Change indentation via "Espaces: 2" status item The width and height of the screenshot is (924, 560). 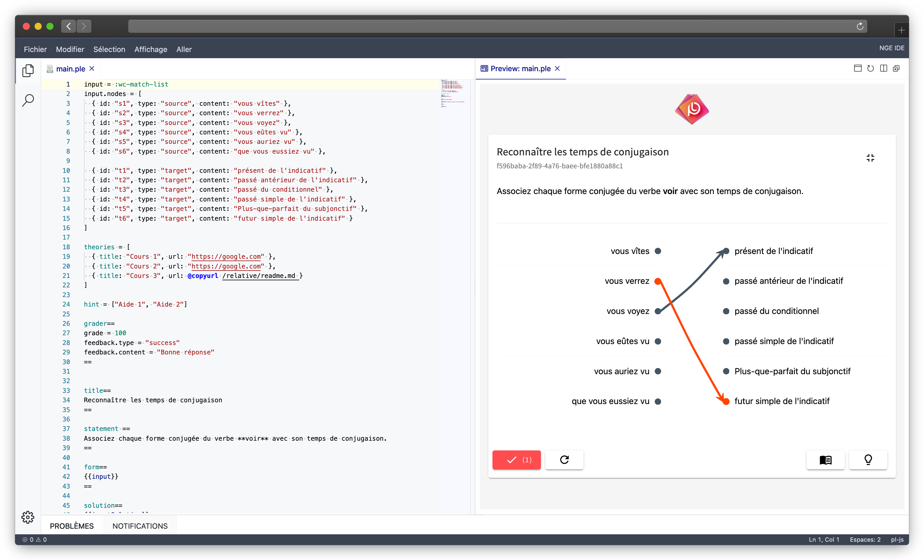pos(865,539)
